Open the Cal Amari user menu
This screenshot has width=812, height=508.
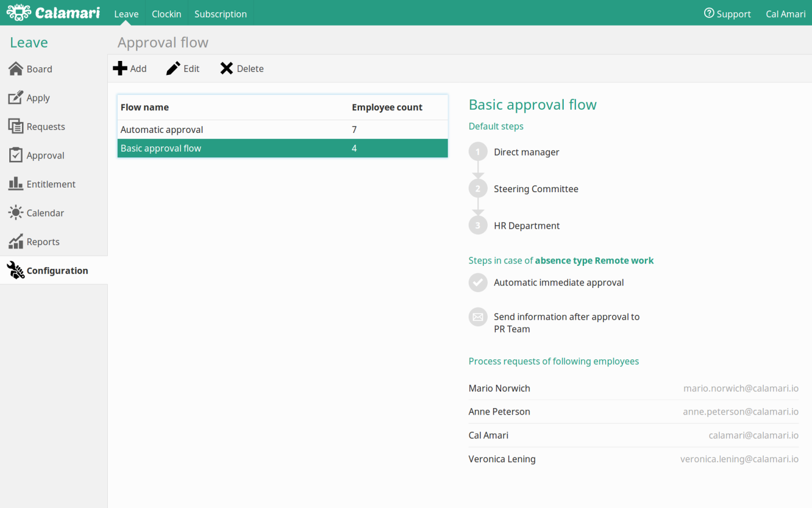pos(785,13)
